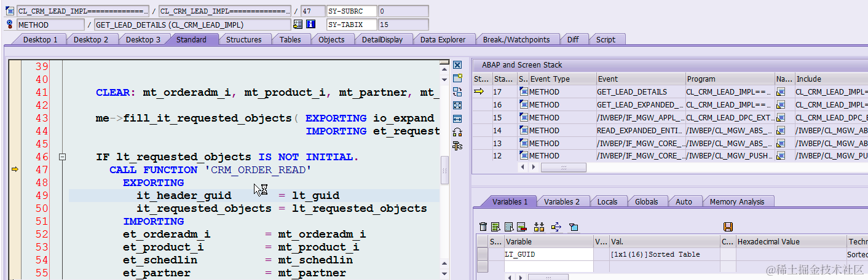Click the code editor split handle above scrollbar
This screenshot has height=280, width=868.
click(x=444, y=63)
